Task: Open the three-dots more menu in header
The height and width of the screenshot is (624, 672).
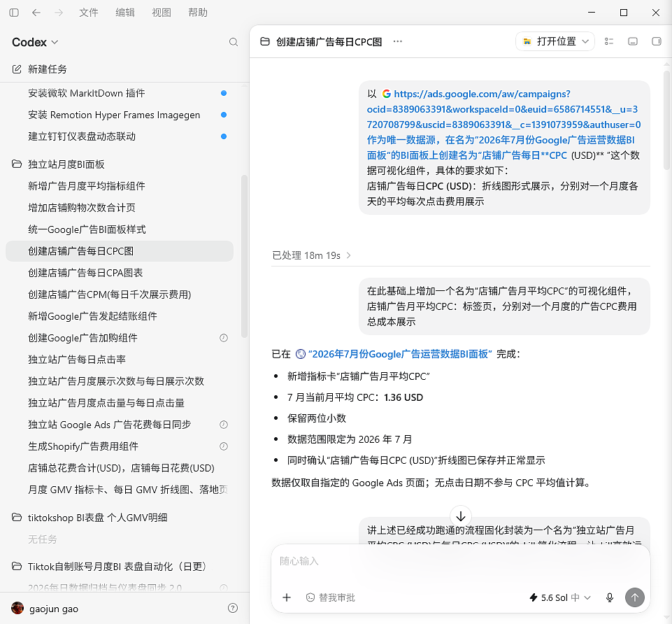Action: (398, 41)
